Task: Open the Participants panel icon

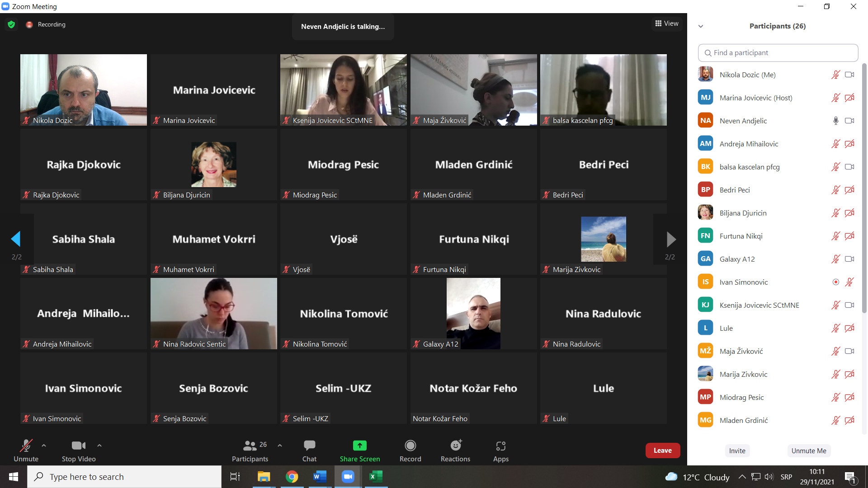Action: (x=250, y=446)
